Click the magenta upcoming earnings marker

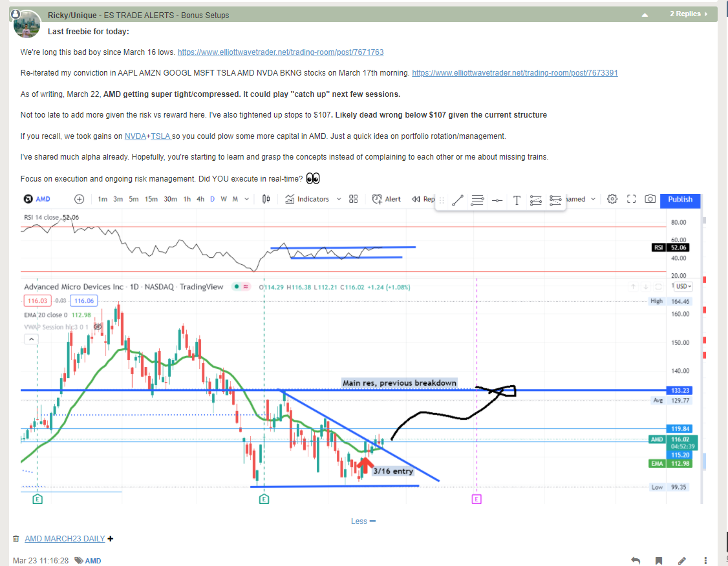point(476,499)
